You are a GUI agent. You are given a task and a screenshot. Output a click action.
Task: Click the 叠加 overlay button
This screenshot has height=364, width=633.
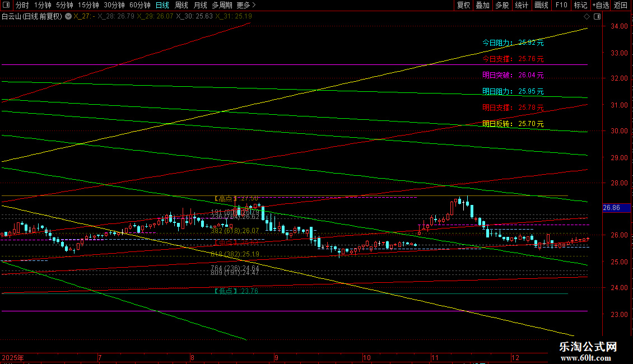[482, 5]
